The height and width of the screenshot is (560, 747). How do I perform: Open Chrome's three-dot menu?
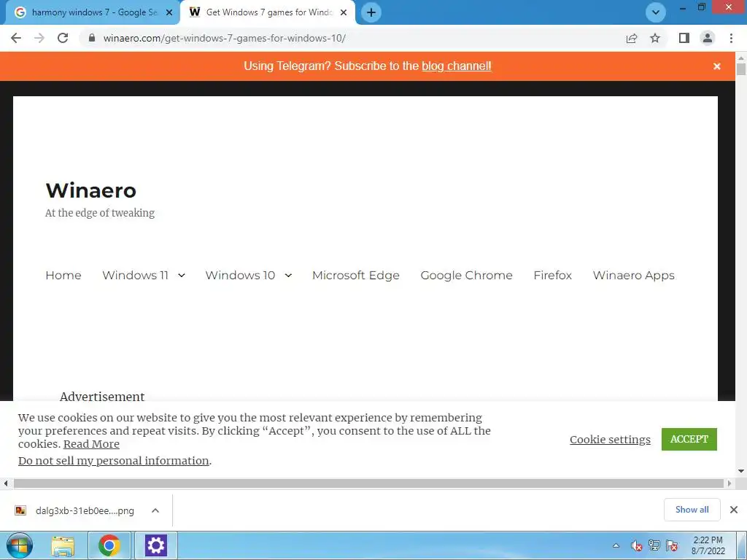tap(731, 38)
